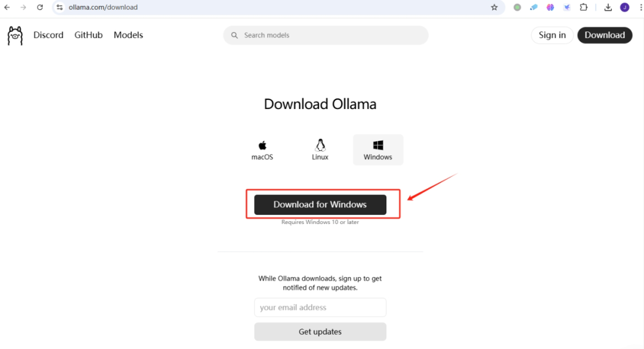Click the blue pencil extension icon

[x=534, y=7]
